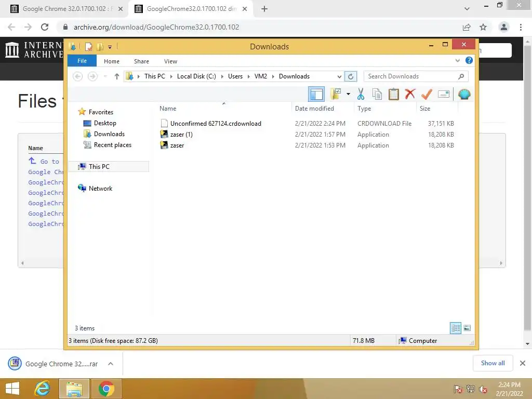Click the Search Downloads field
The width and height of the screenshot is (532, 399).
[416, 76]
